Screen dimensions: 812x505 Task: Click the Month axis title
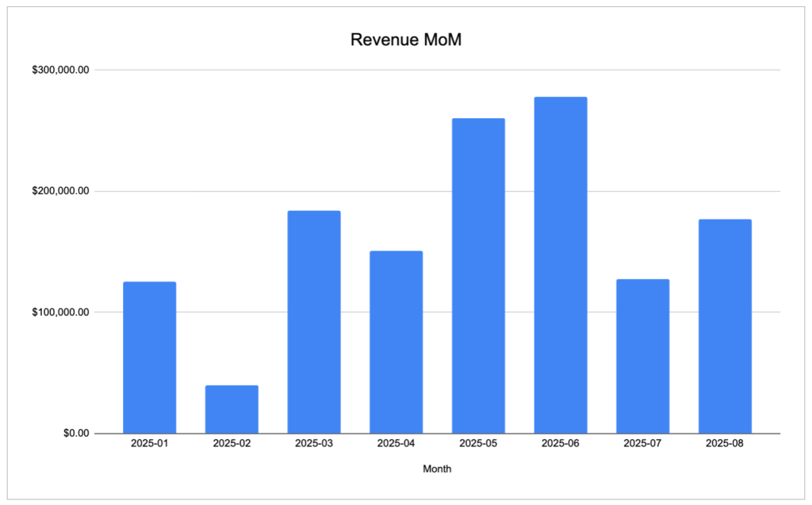(437, 469)
